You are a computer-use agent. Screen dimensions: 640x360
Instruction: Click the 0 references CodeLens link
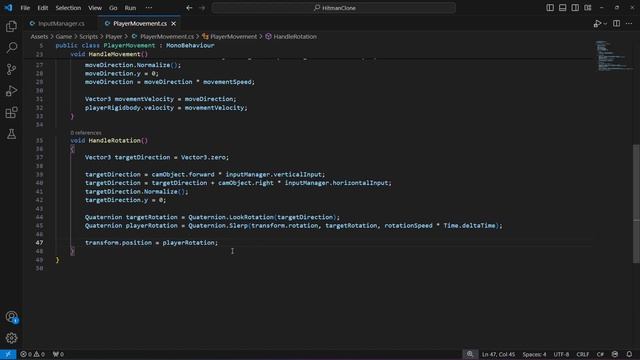pyautogui.click(x=86, y=133)
